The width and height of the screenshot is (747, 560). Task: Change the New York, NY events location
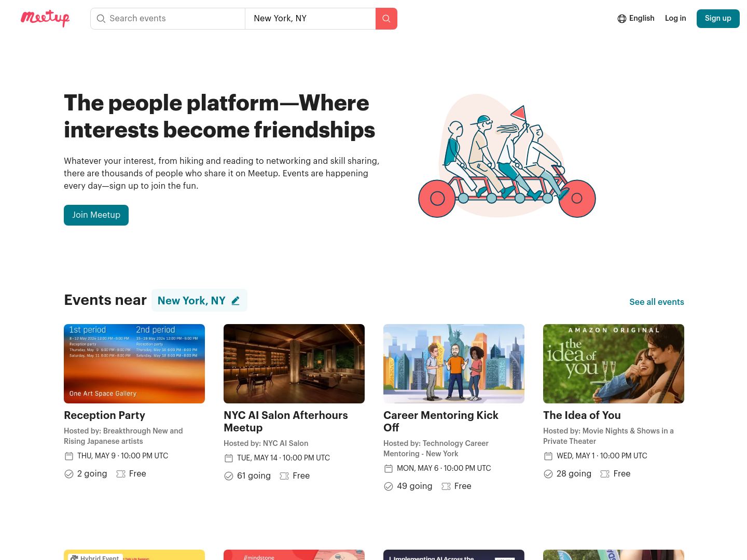point(199,300)
